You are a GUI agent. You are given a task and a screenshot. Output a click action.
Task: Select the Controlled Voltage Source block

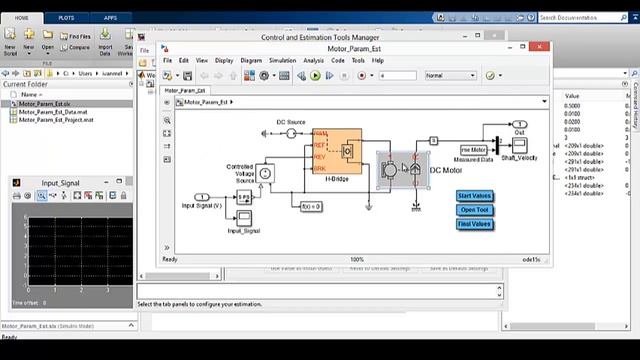265,173
